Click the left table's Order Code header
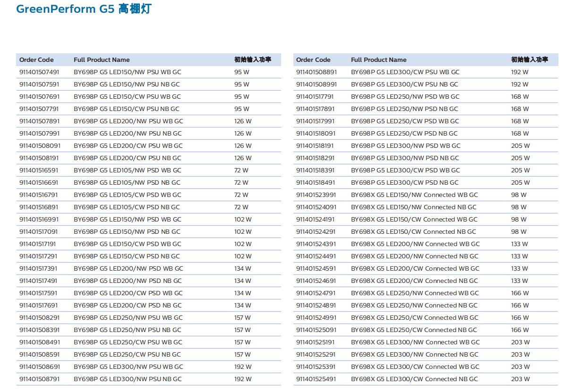 36,60
